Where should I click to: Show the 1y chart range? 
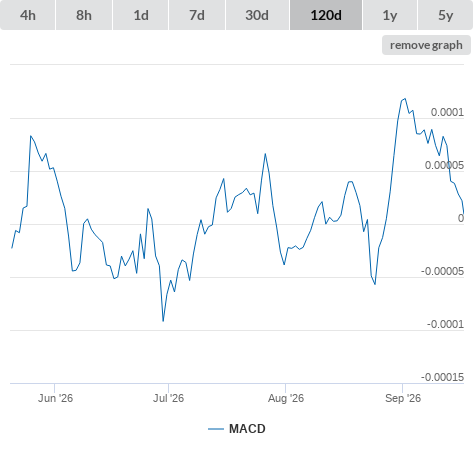click(390, 15)
